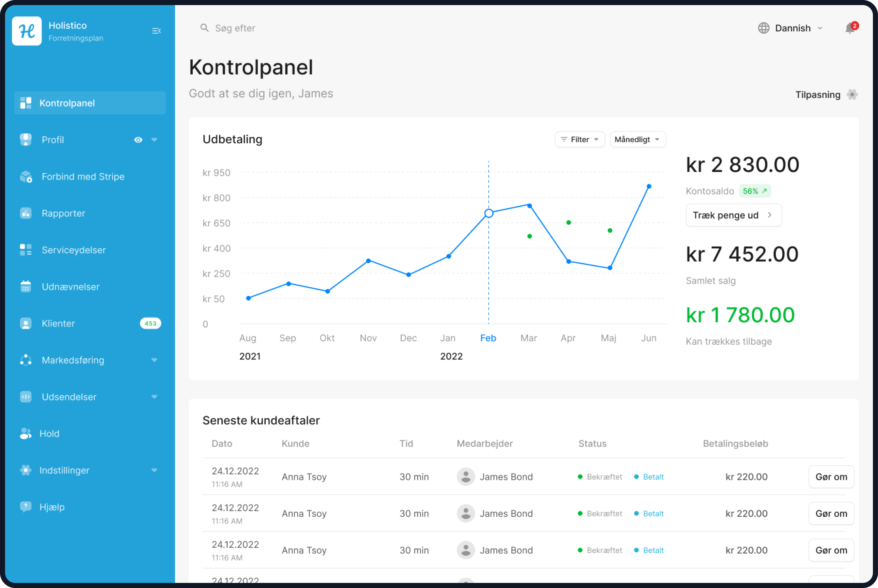Open notifications bell with red badge
878x588 pixels.
850,29
